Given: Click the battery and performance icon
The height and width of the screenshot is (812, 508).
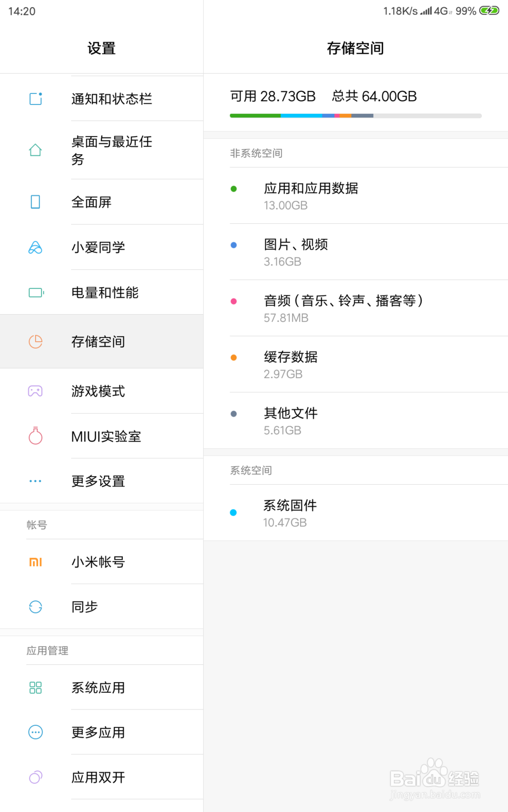Looking at the screenshot, I should (x=36, y=293).
